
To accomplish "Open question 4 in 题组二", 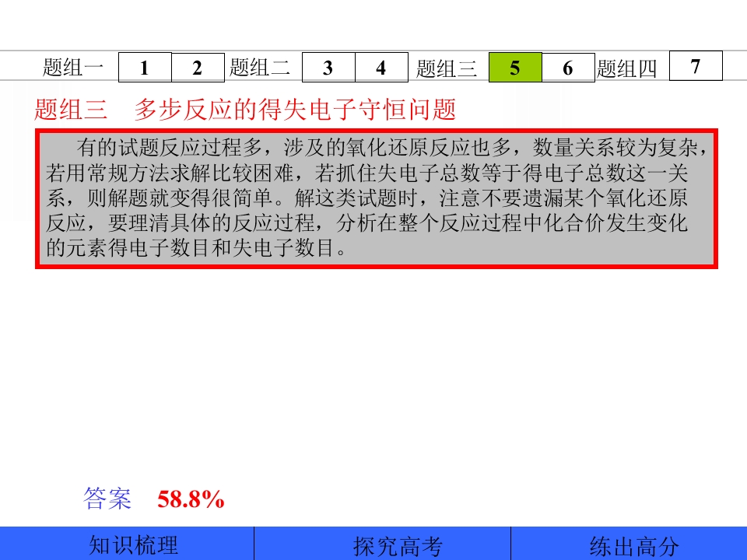I will (381, 68).
